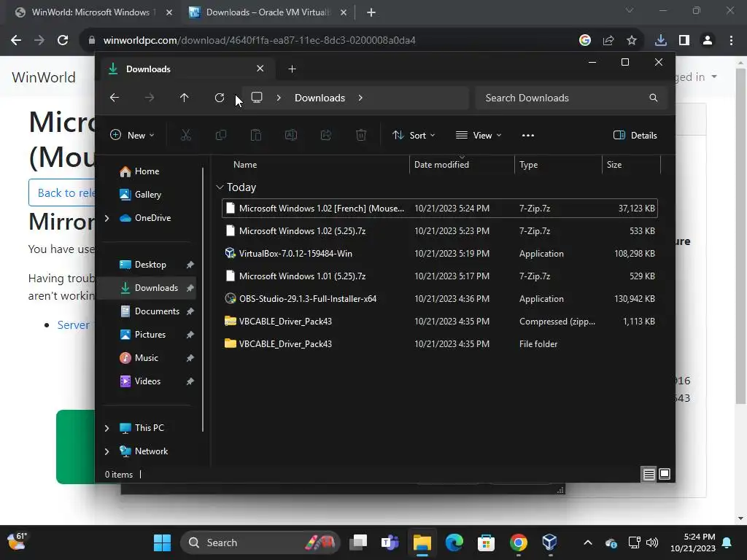Open Videos in navigation pane
The image size is (747, 560).
click(140, 381)
